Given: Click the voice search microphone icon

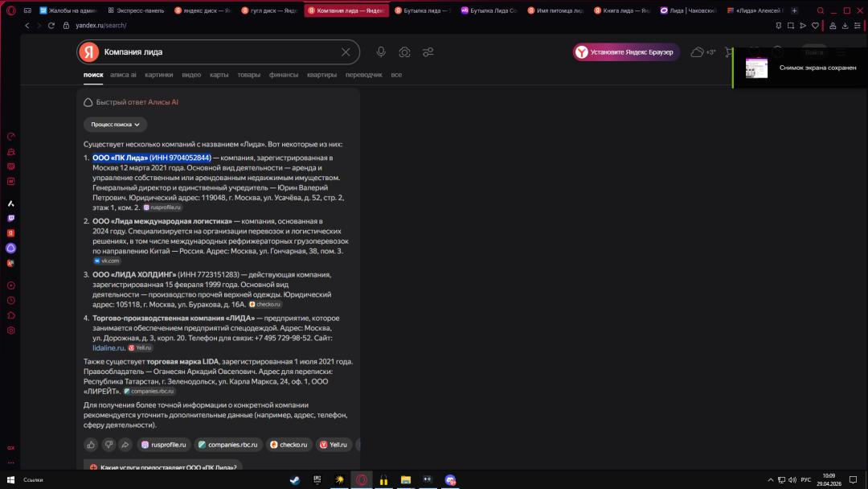Looking at the screenshot, I should 381,52.
